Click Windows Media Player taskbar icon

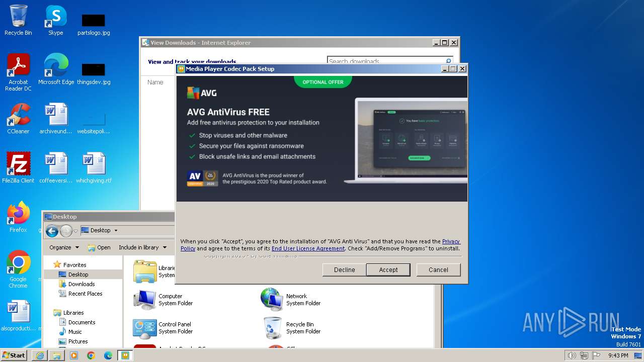click(x=74, y=355)
